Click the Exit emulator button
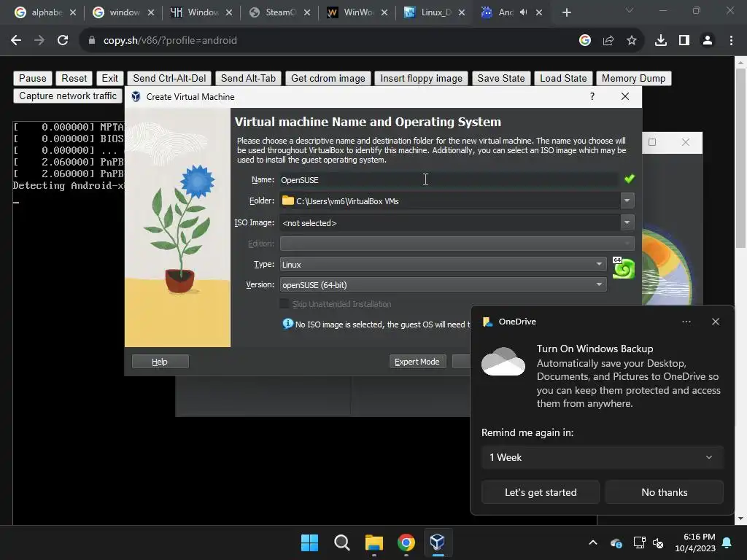The width and height of the screenshot is (747, 560). (109, 78)
